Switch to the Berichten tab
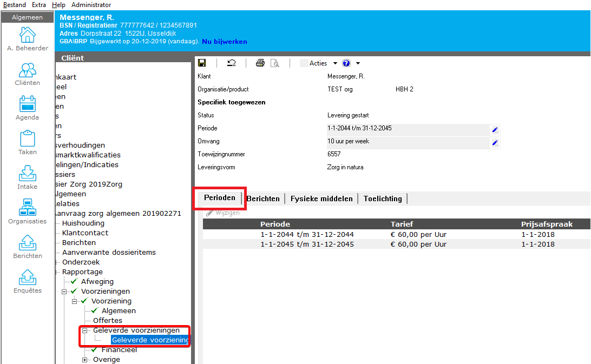 click(x=263, y=198)
